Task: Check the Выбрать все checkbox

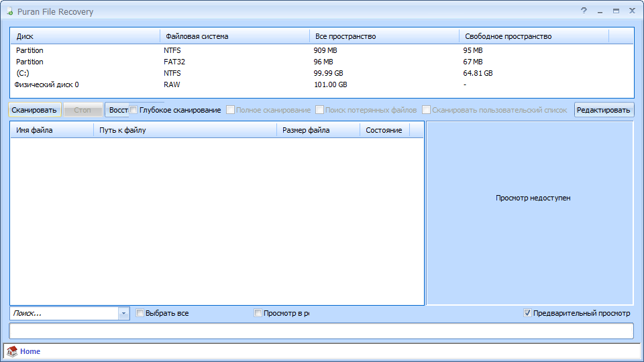Action: (x=140, y=313)
